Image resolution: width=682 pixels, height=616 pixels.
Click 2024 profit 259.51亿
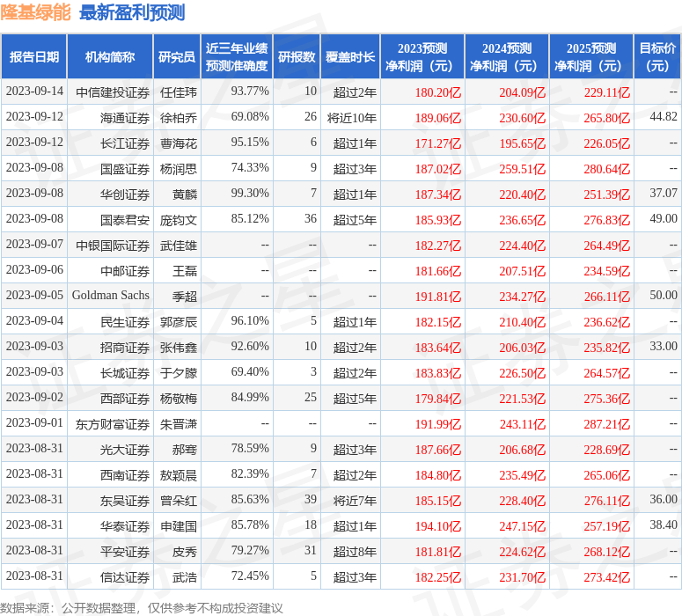point(522,169)
